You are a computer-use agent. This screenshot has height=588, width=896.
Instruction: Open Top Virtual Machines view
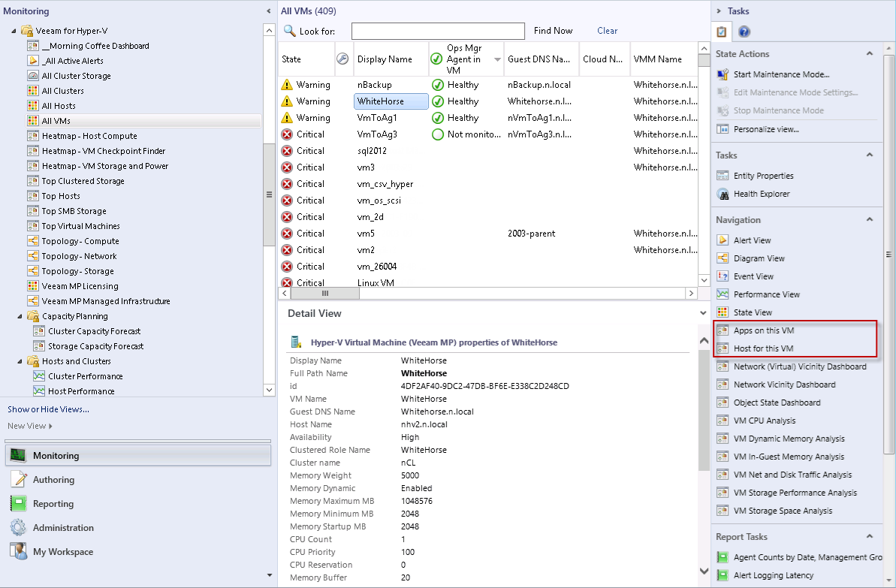80,226
